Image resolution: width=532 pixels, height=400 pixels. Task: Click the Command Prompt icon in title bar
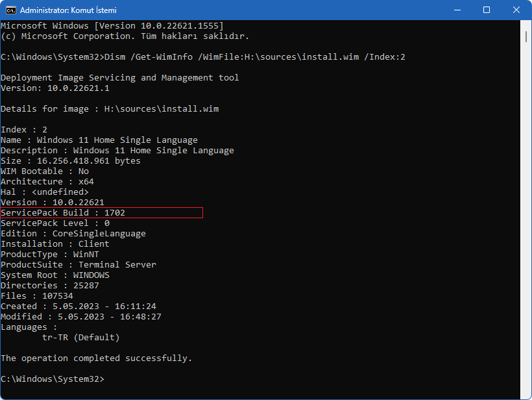tap(11, 10)
